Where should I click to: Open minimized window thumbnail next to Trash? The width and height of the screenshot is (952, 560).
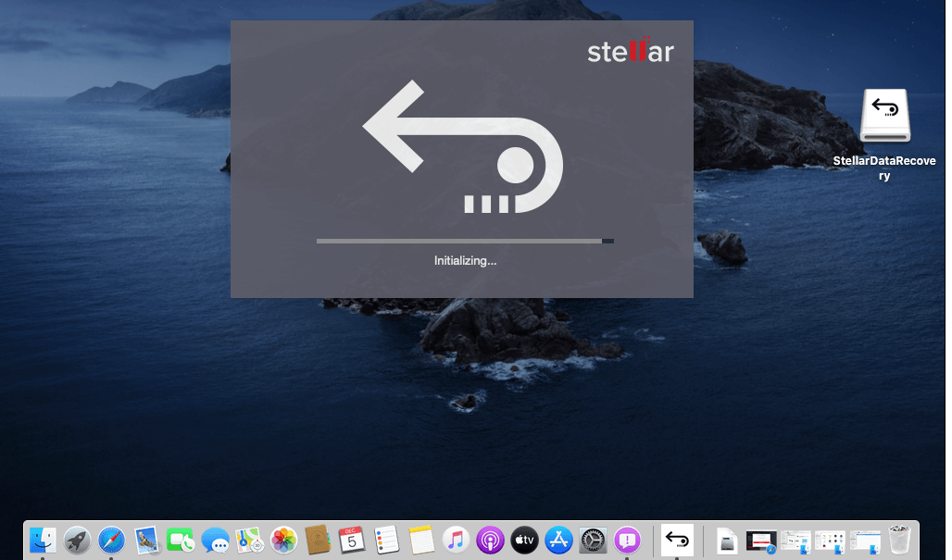click(x=865, y=541)
